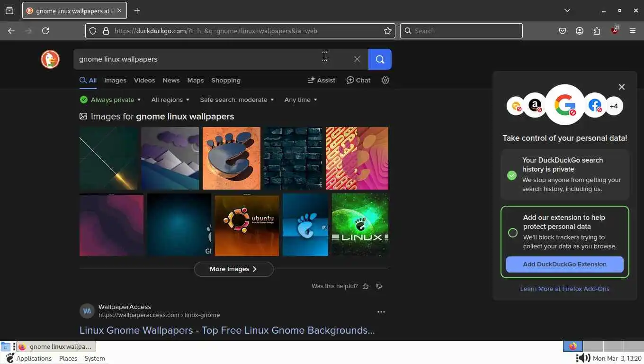Close the privacy promo panel
The width and height of the screenshot is (644, 364).
pyautogui.click(x=622, y=87)
